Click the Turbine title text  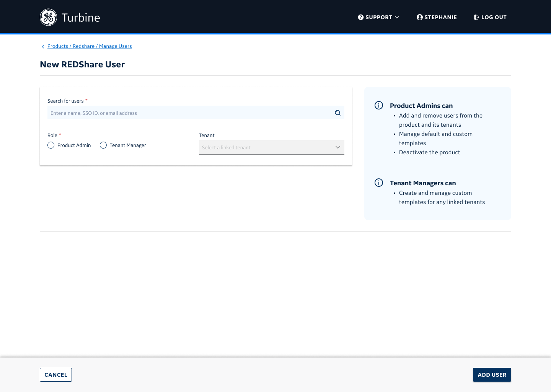click(81, 18)
